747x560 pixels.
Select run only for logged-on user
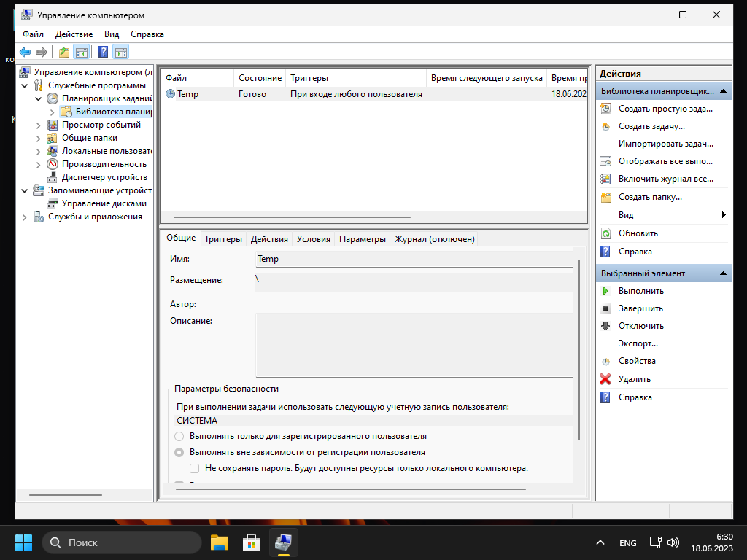(x=179, y=436)
